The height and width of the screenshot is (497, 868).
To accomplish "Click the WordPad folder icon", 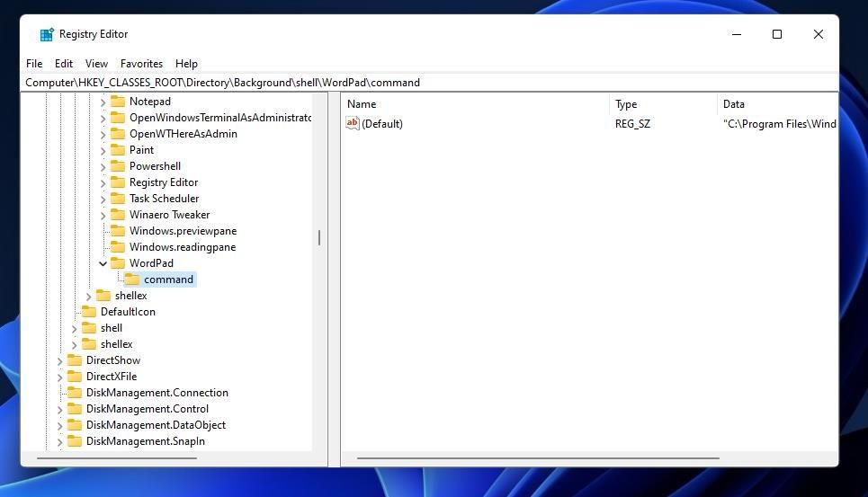I will [117, 263].
